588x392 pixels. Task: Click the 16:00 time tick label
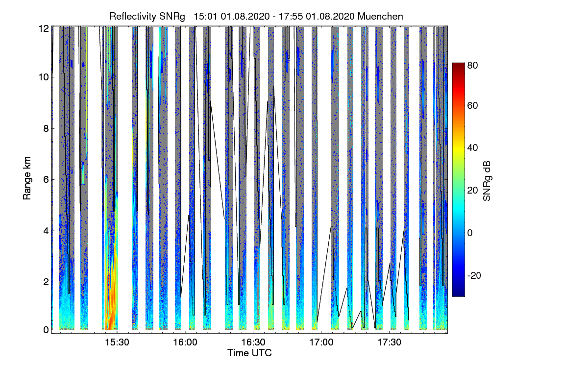point(185,343)
